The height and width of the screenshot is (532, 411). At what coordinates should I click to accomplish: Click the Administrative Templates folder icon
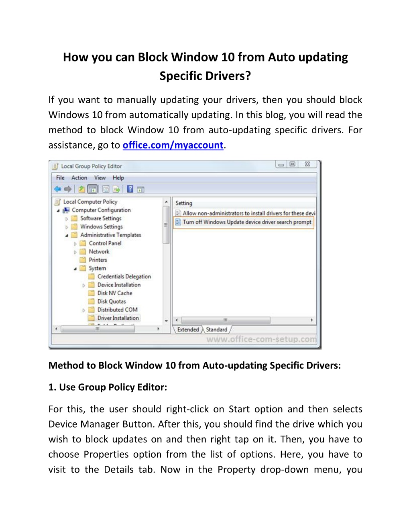[74, 235]
